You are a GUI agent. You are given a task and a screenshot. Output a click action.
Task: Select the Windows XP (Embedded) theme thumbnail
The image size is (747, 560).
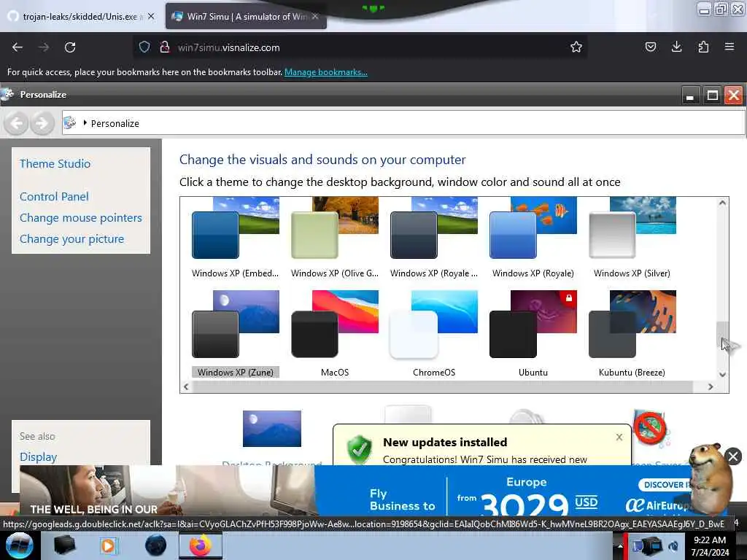point(236,227)
